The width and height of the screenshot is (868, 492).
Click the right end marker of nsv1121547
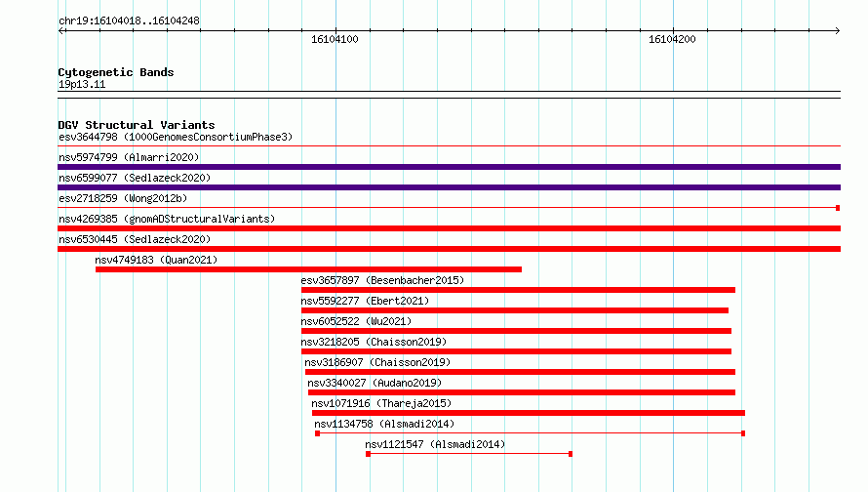point(571,454)
